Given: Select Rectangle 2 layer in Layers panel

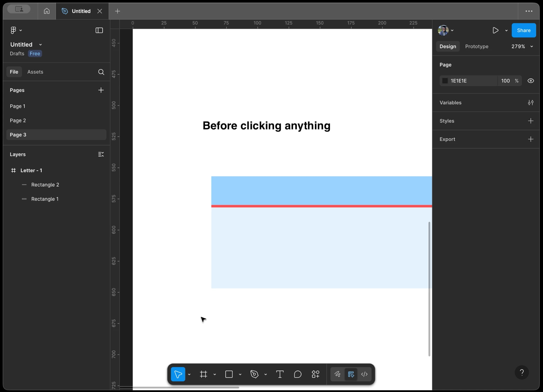Looking at the screenshot, I should click(45, 185).
